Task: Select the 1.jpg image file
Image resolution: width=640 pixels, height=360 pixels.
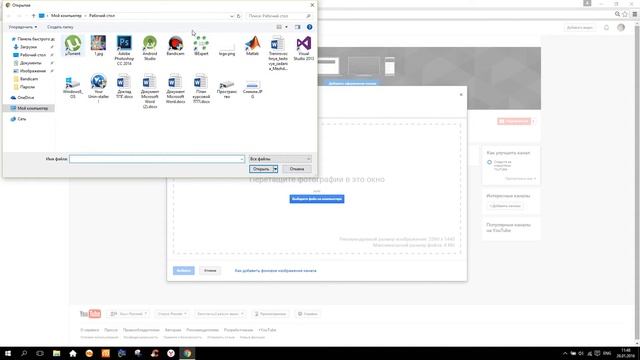Action: (x=98, y=45)
